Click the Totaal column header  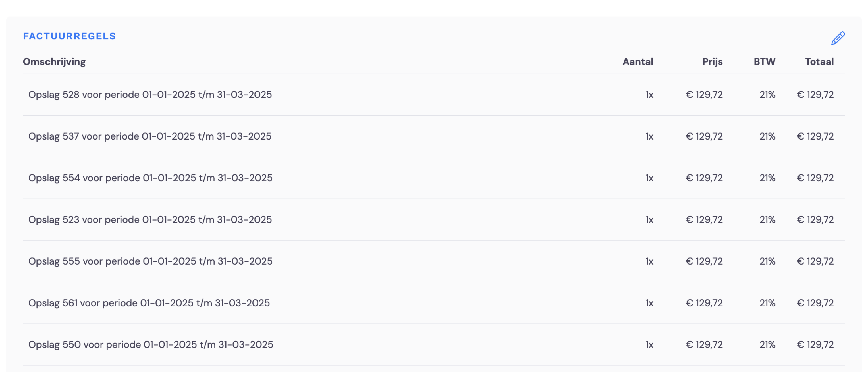(x=819, y=62)
